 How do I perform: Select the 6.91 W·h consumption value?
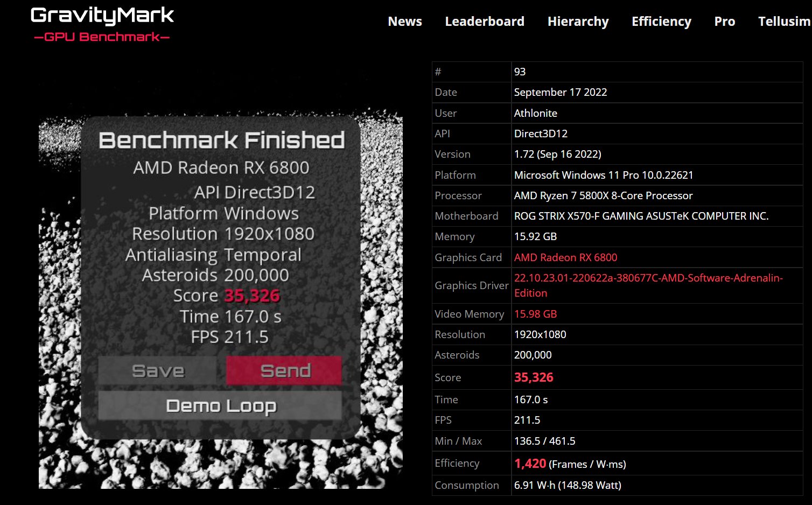(x=568, y=485)
